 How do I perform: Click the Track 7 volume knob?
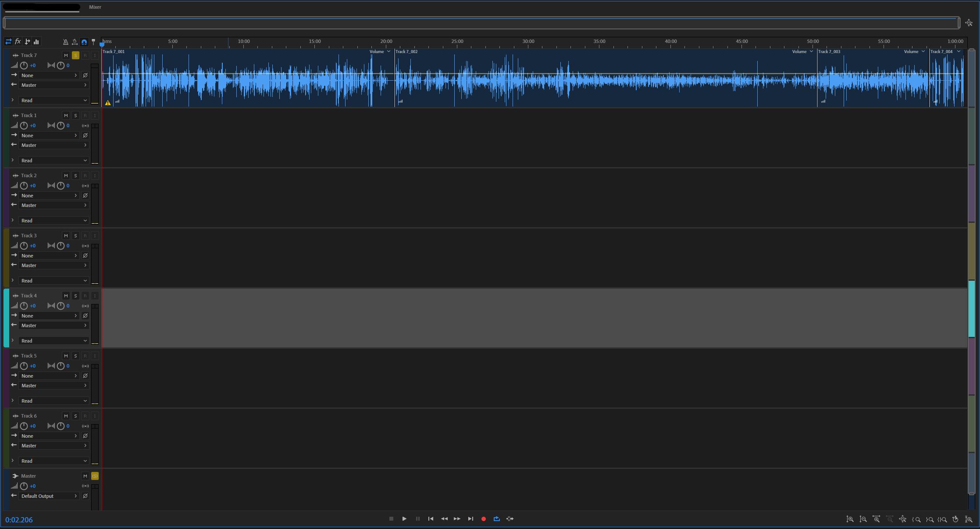tap(24, 65)
